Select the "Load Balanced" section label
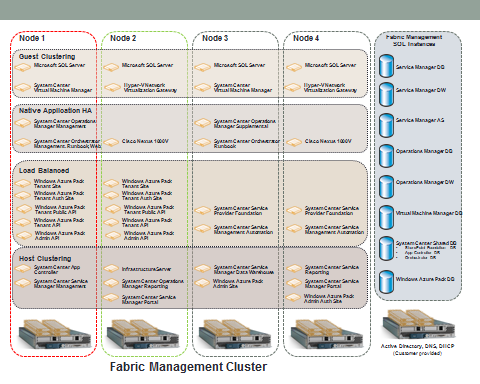 click(44, 171)
